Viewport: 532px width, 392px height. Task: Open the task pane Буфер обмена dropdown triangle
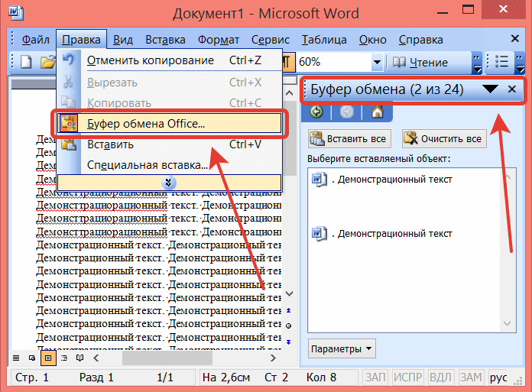click(490, 89)
